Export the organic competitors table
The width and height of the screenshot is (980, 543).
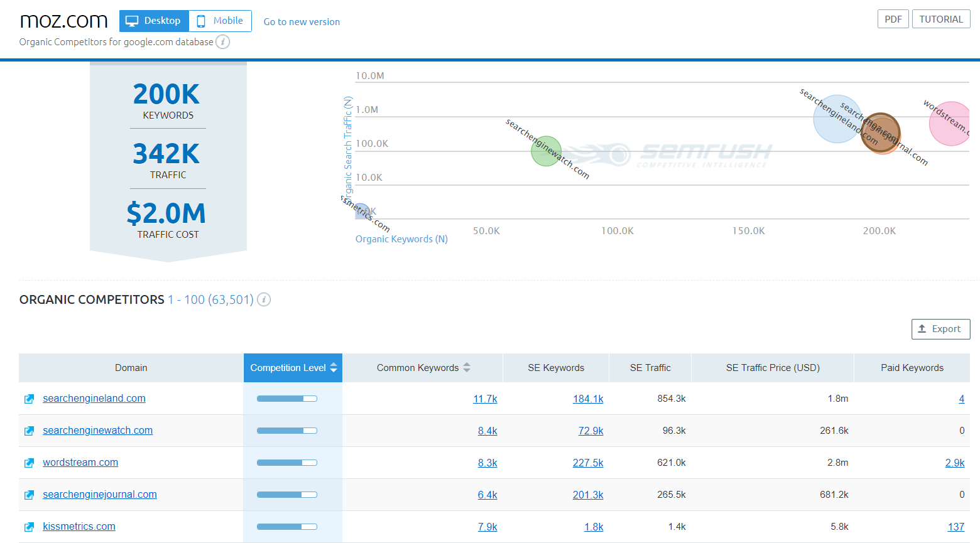pyautogui.click(x=940, y=329)
